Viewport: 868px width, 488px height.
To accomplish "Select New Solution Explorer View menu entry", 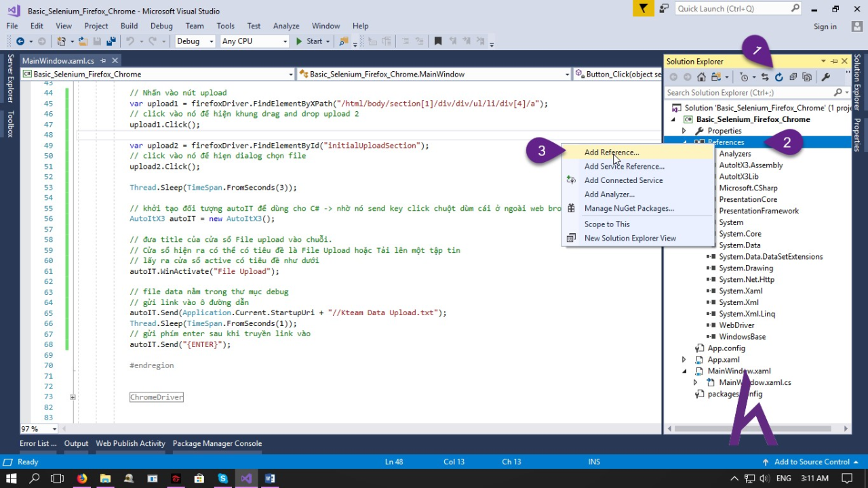I will [x=637, y=238].
